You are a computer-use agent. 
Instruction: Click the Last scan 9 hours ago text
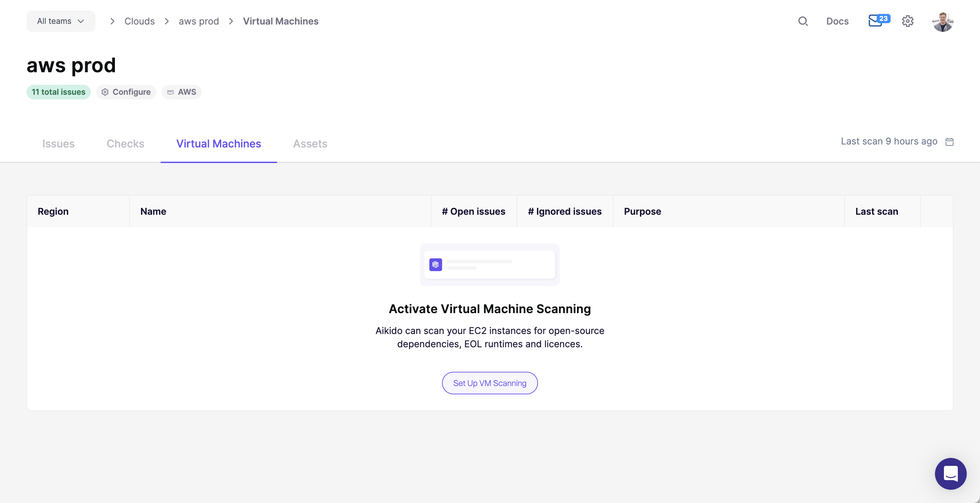889,141
